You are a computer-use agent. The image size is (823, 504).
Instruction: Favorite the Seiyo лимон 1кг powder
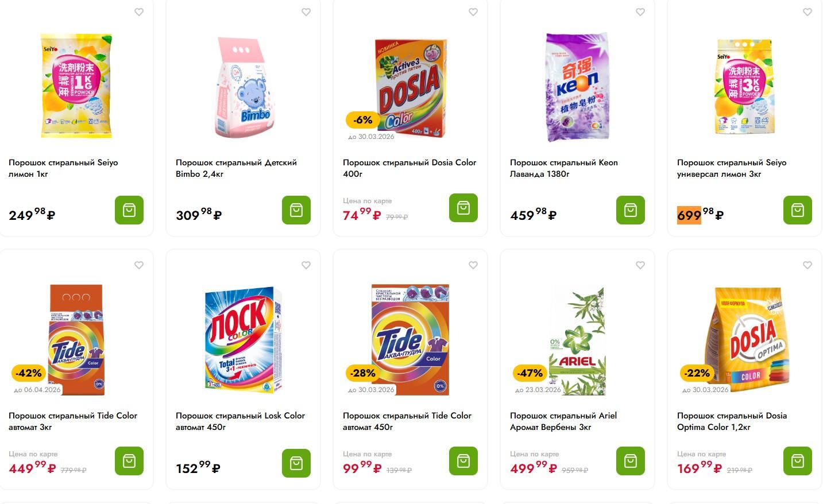coord(139,12)
